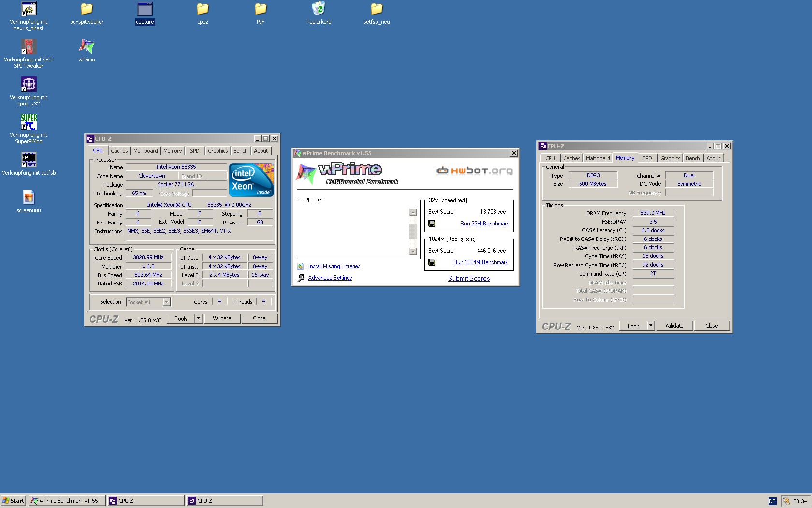Switch to SPD tab in left CPU-Z
The width and height of the screenshot is (812, 508).
tap(195, 151)
